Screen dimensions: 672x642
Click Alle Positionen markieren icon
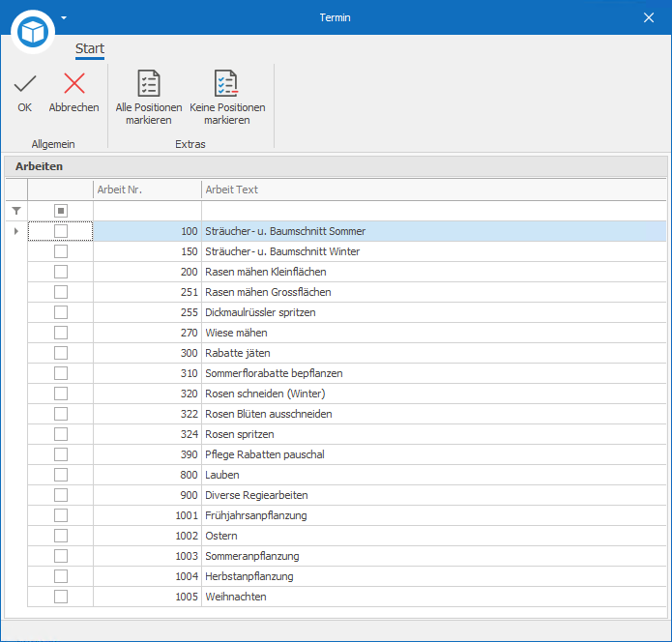(149, 83)
